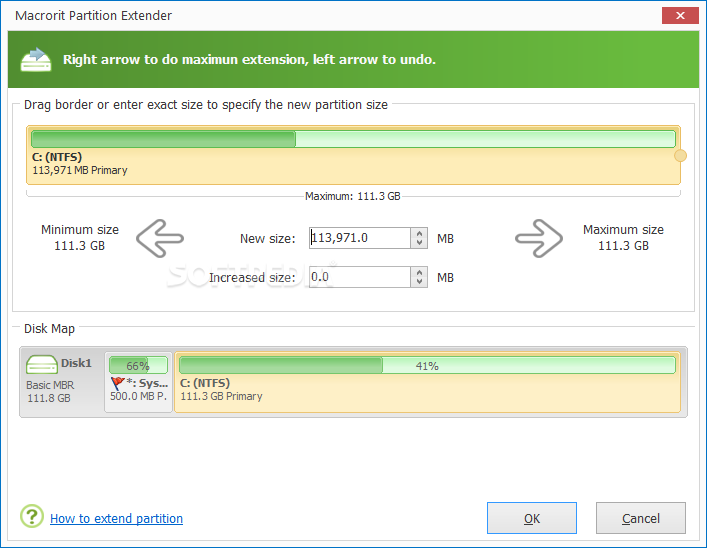Click the Disk Map section heading
This screenshot has width=707, height=548.
pyautogui.click(x=49, y=329)
